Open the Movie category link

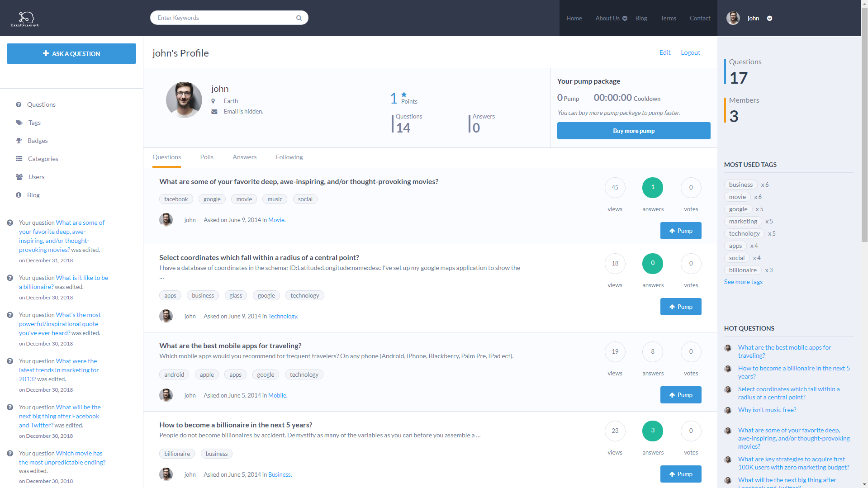276,220
